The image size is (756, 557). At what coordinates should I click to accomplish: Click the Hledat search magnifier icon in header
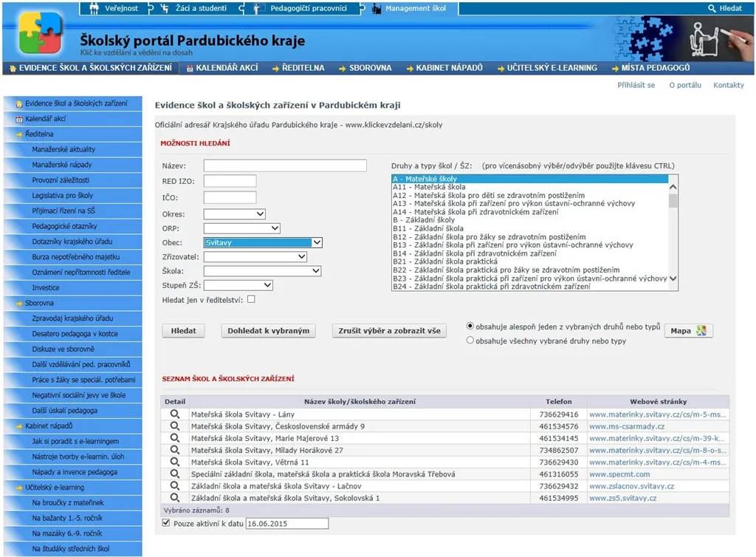712,8
